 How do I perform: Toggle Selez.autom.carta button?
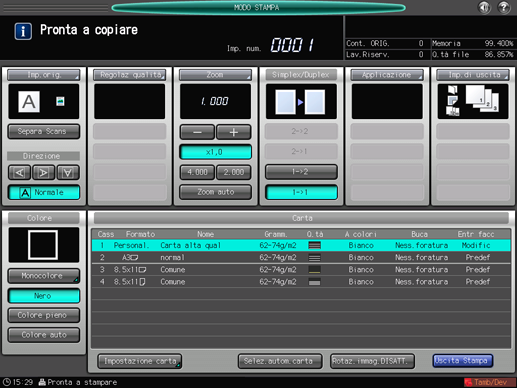[280, 361]
